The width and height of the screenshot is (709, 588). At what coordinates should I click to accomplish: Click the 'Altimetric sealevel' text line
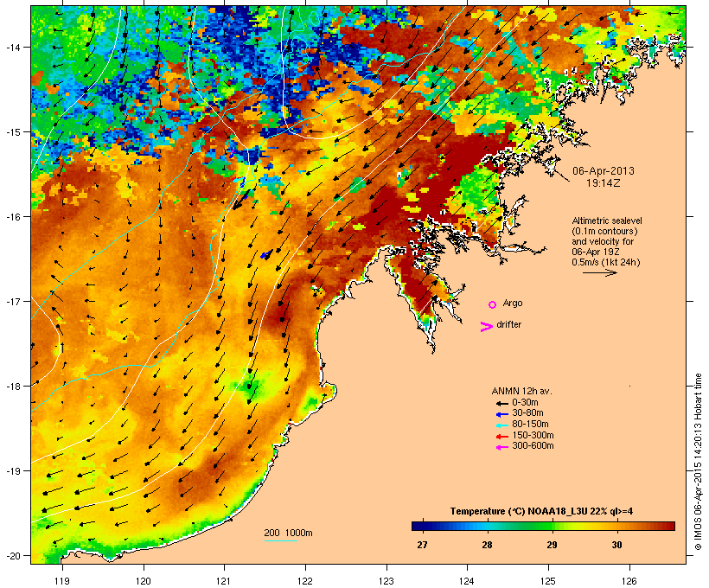pos(607,220)
